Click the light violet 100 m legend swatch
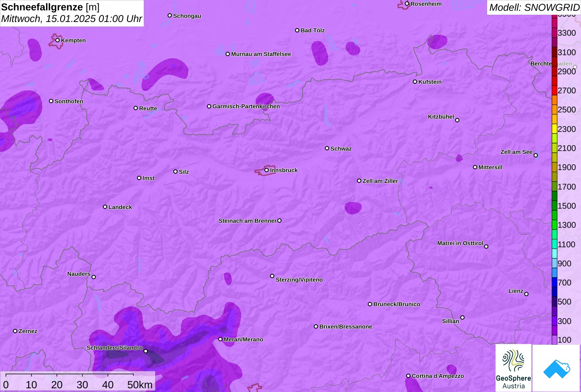Viewport: 581px width, 392px height. coord(554,340)
